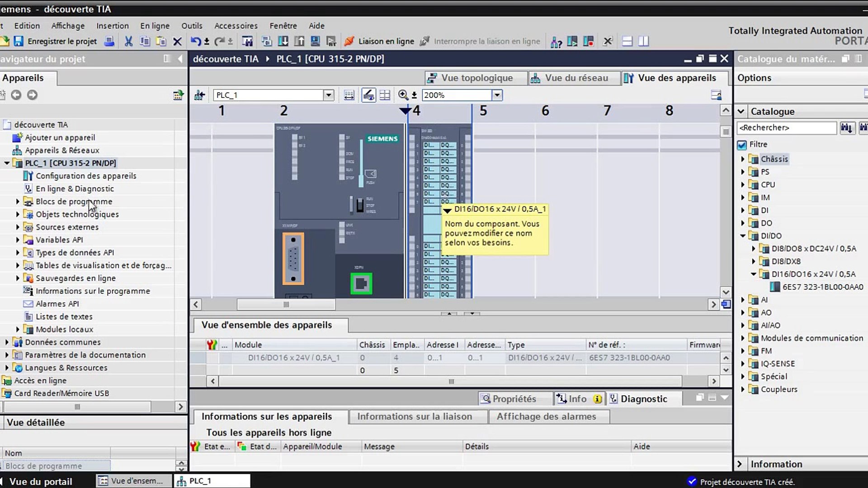Click the Rechercher catalogue search field
The width and height of the screenshot is (868, 488).
point(787,128)
